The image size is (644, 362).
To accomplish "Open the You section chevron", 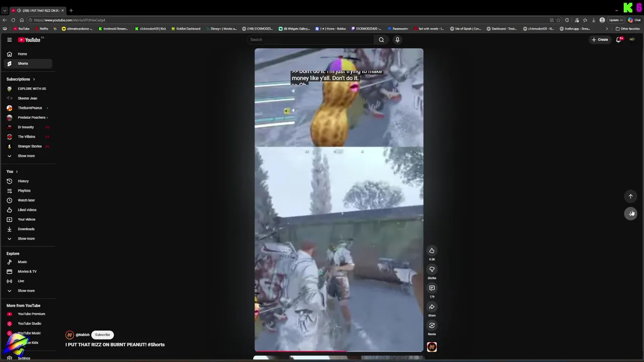I will pyautogui.click(x=17, y=172).
